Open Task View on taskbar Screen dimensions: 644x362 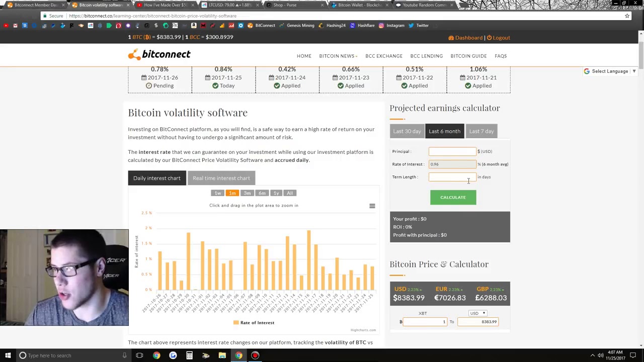139,355
